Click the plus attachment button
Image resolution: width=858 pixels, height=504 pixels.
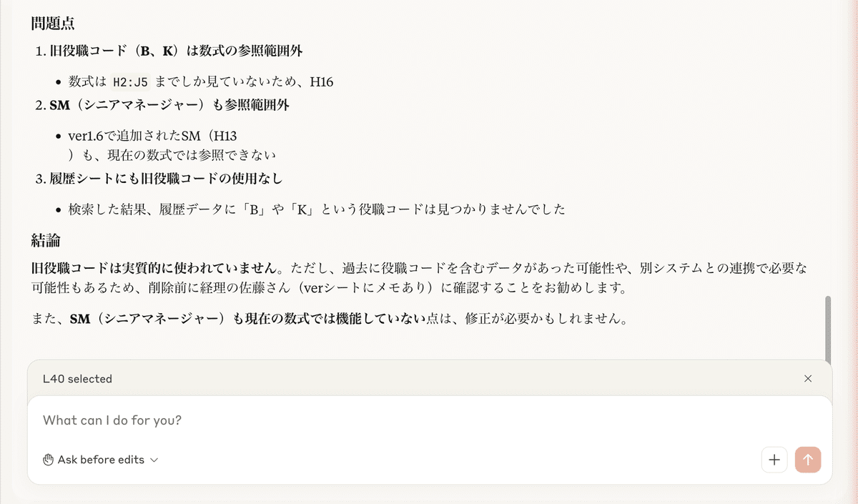pos(774,460)
